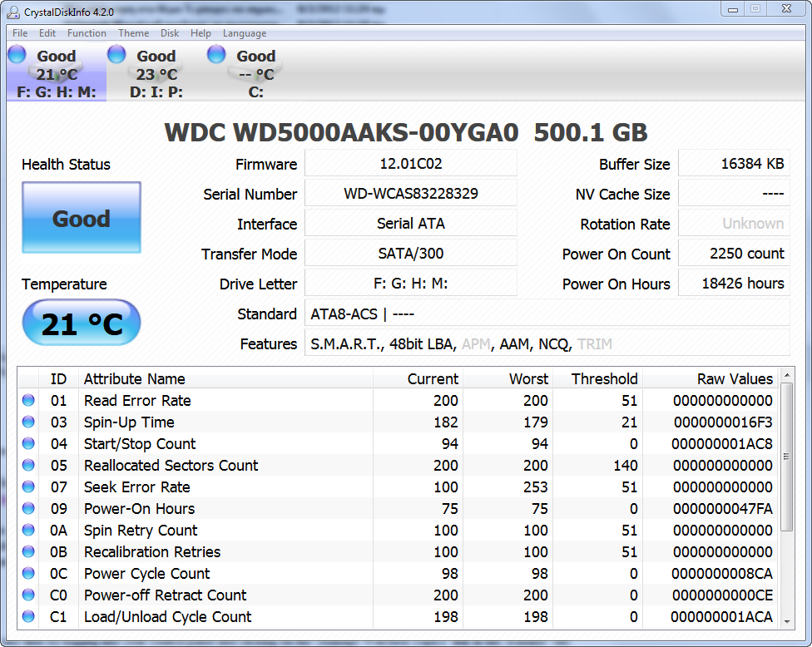
Task: Open the Function menu
Action: tap(87, 33)
